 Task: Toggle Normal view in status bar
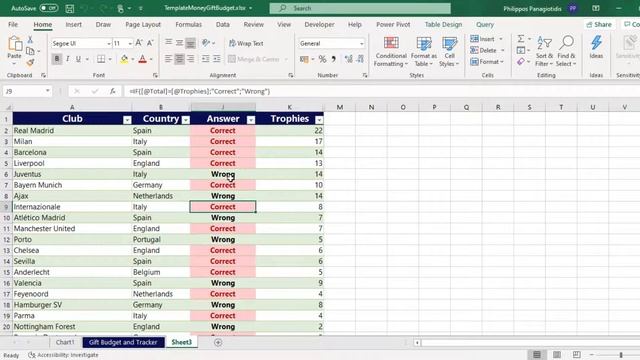coord(537,355)
